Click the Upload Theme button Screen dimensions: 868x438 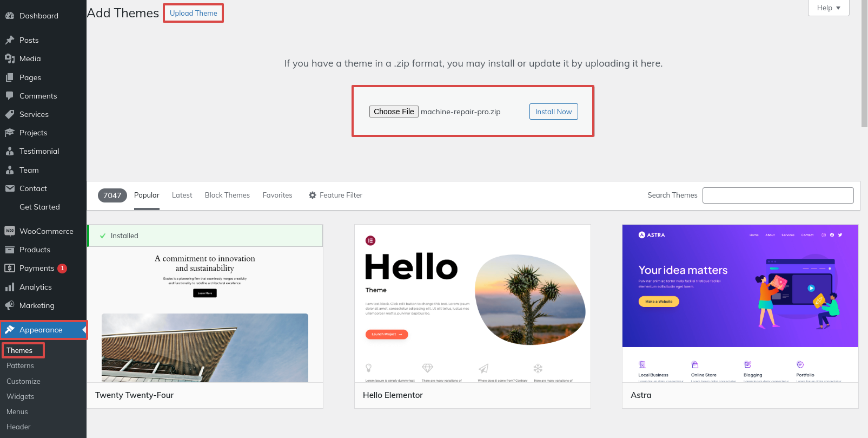click(194, 13)
